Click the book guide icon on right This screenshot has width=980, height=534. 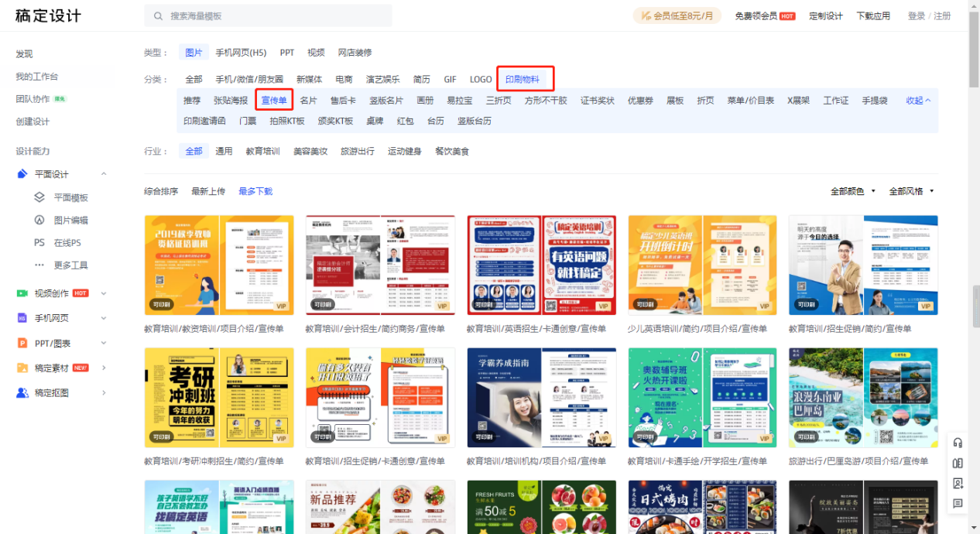coord(958,463)
